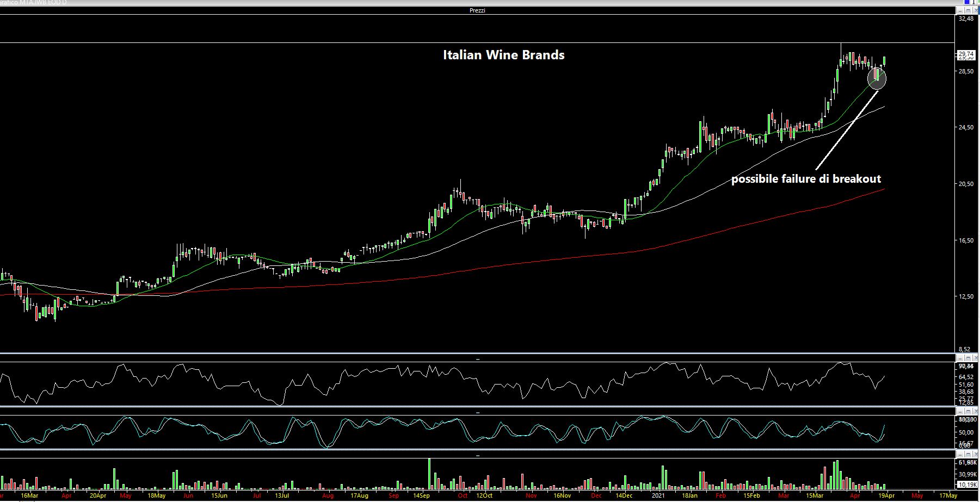This screenshot has width=980, height=502.
Task: Grab the splitter handle above the stochastic panel
Action: [x=478, y=412]
